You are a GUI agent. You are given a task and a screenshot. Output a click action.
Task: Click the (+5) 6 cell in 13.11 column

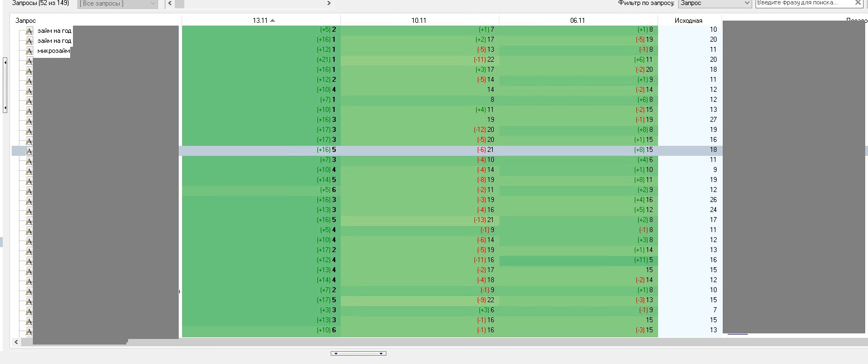click(261, 190)
